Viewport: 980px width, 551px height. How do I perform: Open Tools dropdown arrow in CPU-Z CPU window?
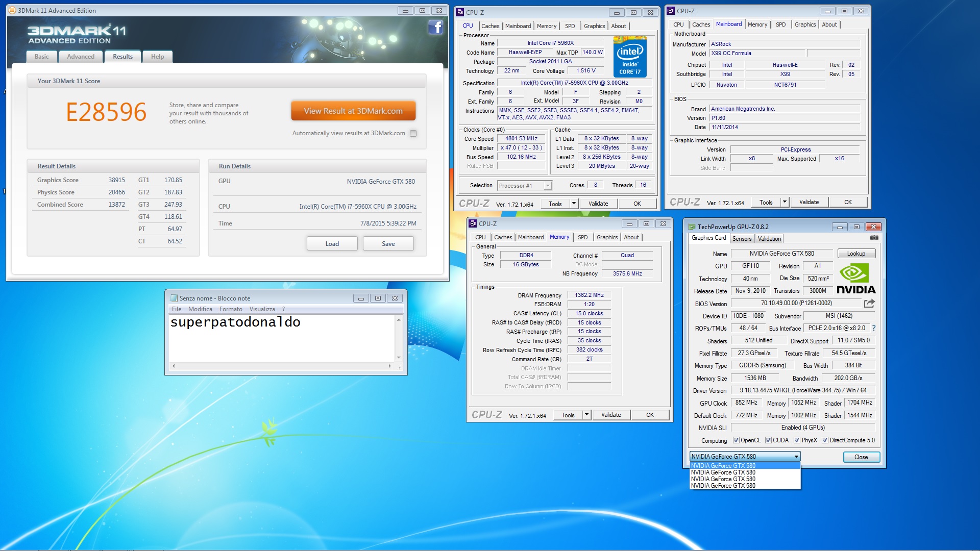tap(574, 204)
